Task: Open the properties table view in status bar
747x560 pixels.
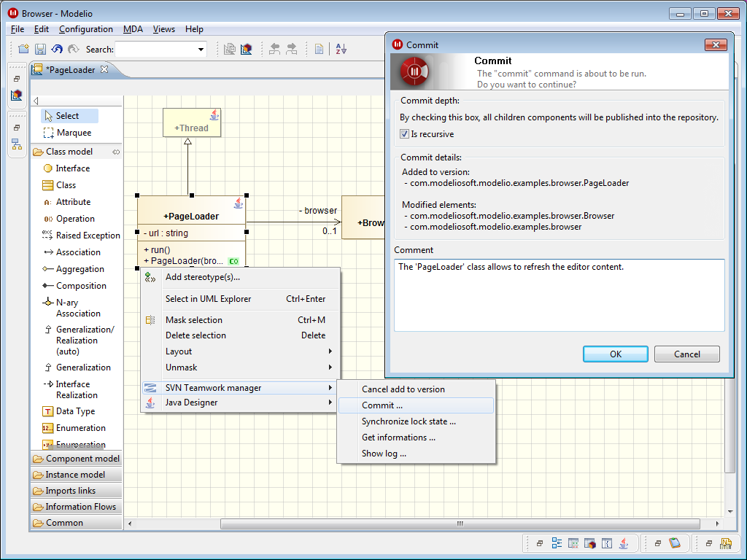Action: click(x=573, y=542)
